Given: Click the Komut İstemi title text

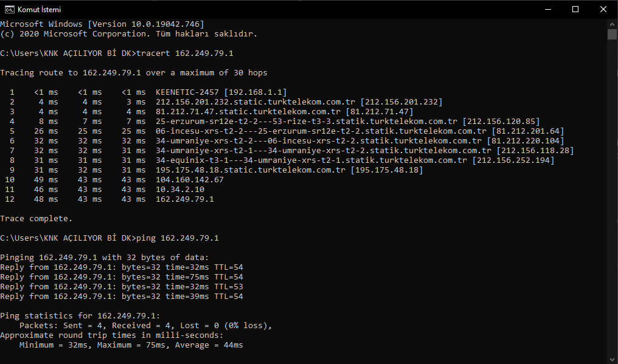Looking at the screenshot, I should point(39,10).
